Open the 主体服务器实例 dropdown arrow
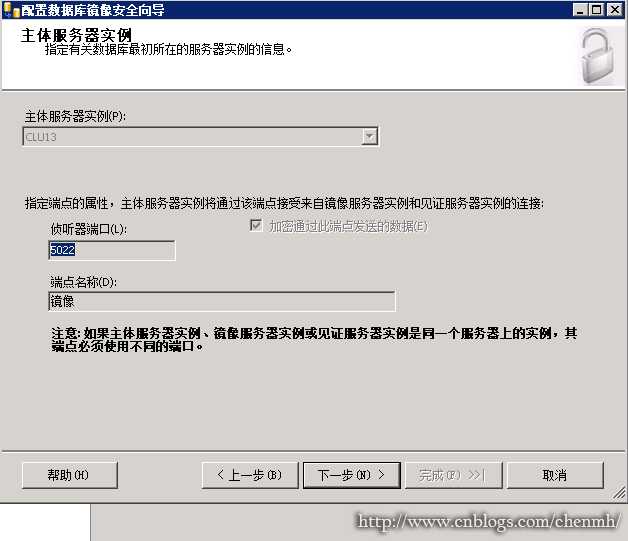The image size is (628, 541). click(369, 137)
